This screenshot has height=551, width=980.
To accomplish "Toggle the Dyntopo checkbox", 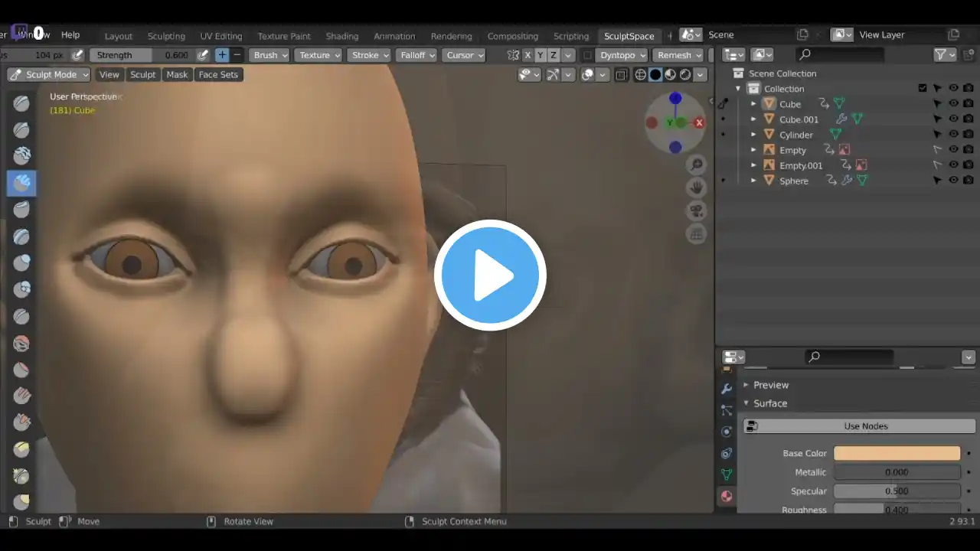I will click(x=587, y=55).
